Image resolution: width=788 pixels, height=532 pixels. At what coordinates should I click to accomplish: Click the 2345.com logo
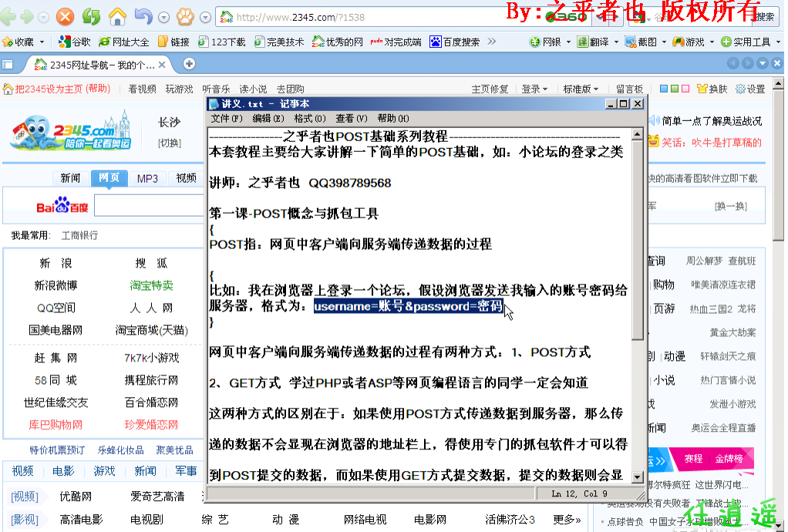(x=71, y=130)
